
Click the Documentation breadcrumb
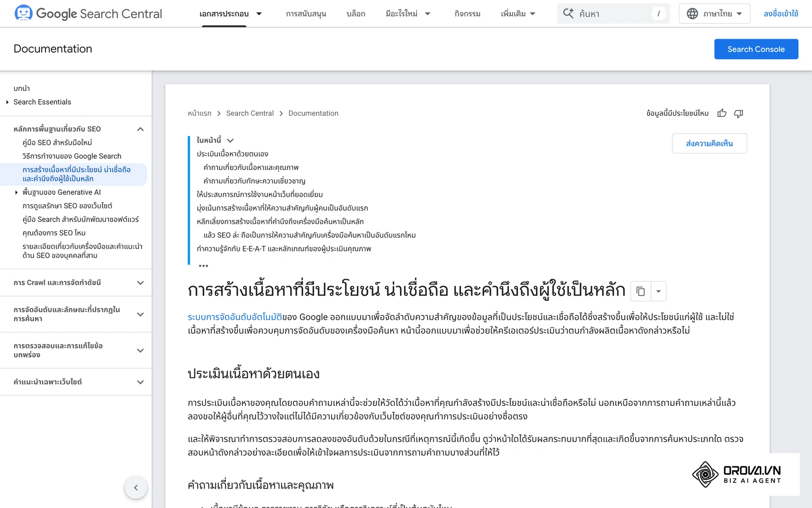313,113
